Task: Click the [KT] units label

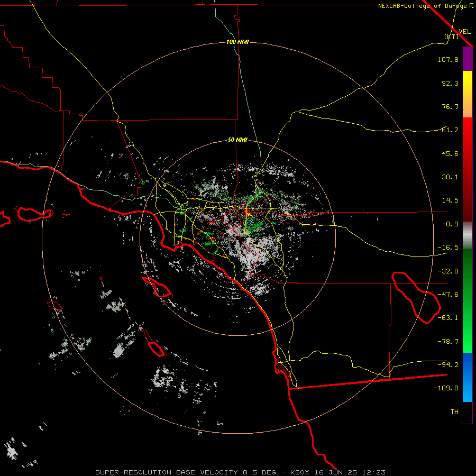Action: click(x=452, y=36)
